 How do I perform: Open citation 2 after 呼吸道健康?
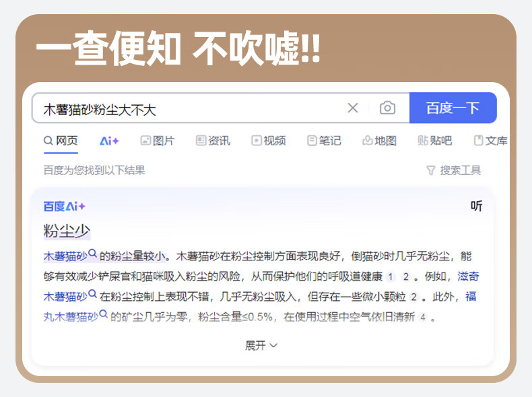406,277
